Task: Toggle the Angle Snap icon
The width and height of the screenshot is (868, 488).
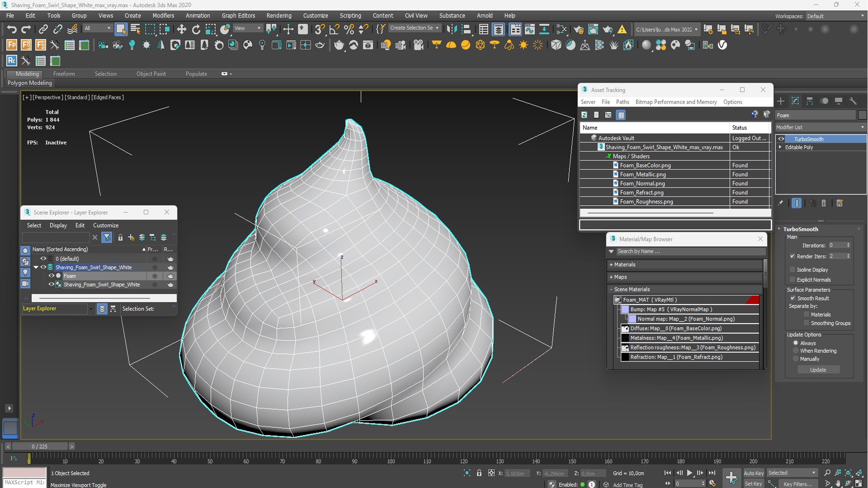Action: [x=334, y=29]
